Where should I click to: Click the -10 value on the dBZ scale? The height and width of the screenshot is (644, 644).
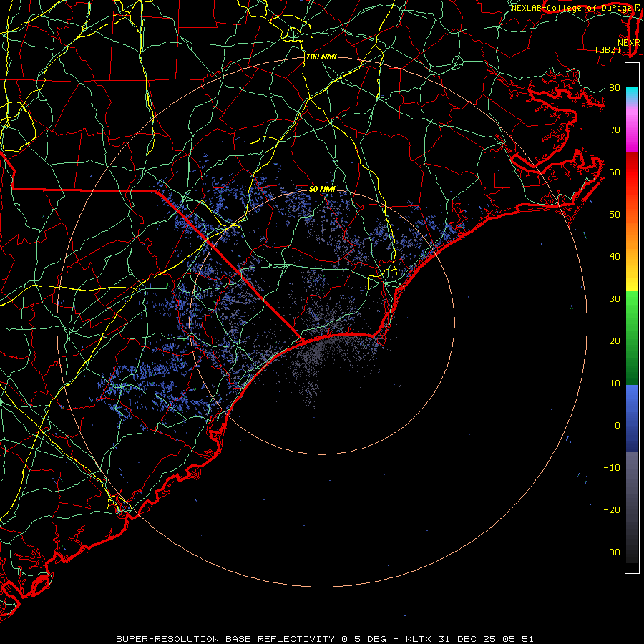(612, 468)
